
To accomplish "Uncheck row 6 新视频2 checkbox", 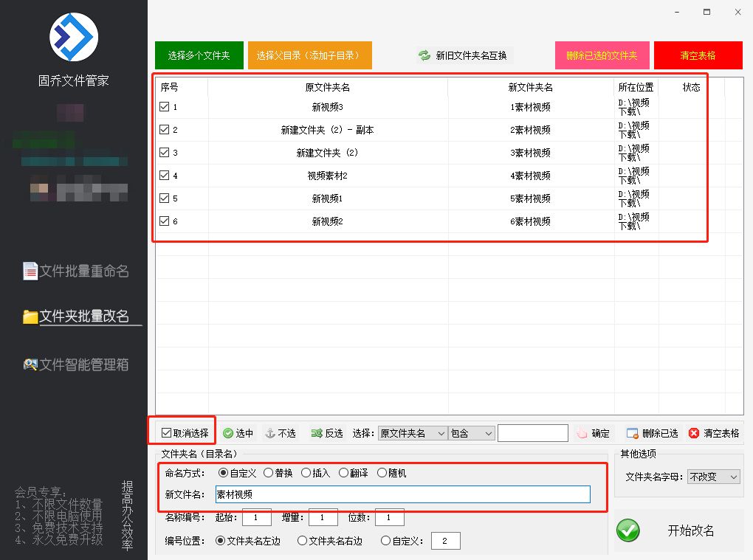I will pyautogui.click(x=164, y=221).
